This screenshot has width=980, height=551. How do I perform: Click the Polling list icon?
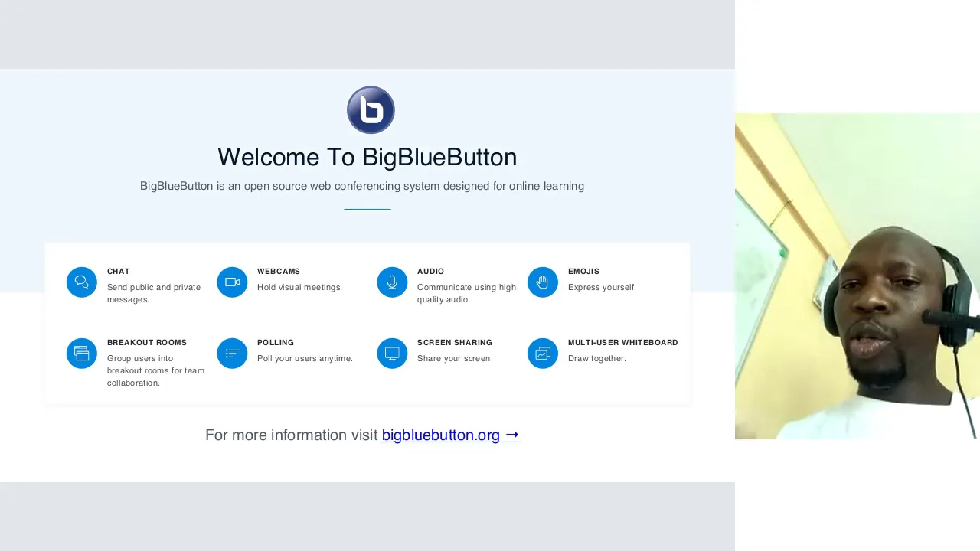[232, 354]
